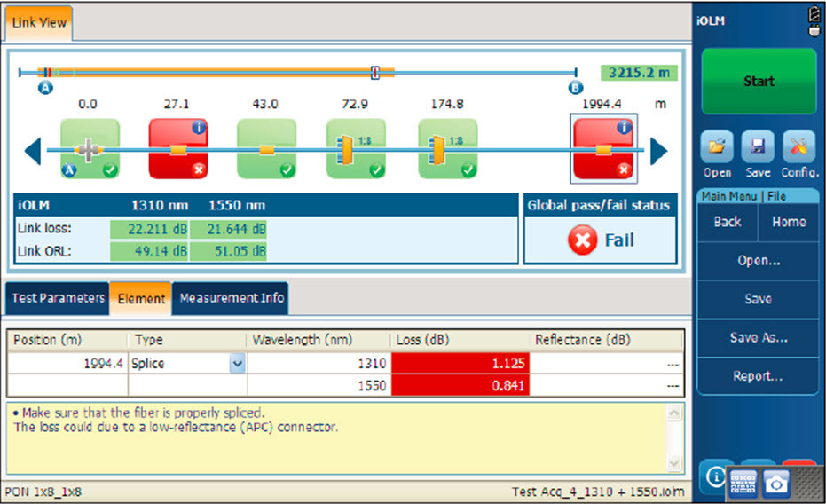This screenshot has width=826, height=504.
Task: Click the Report... menu button
Action: (758, 375)
